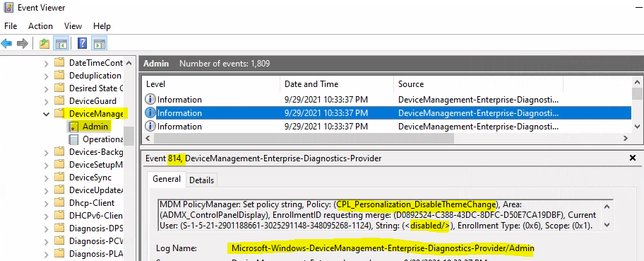Click the Log Name value field

click(x=383, y=248)
